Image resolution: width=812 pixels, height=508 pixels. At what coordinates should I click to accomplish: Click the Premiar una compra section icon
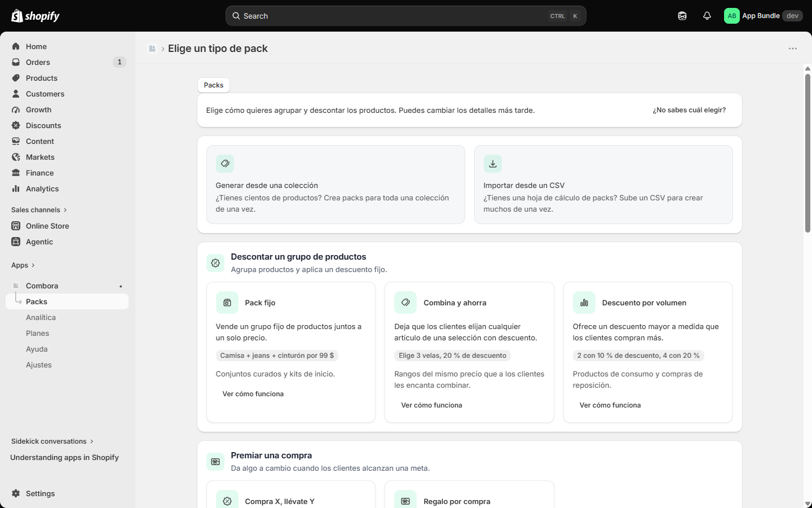tap(215, 462)
